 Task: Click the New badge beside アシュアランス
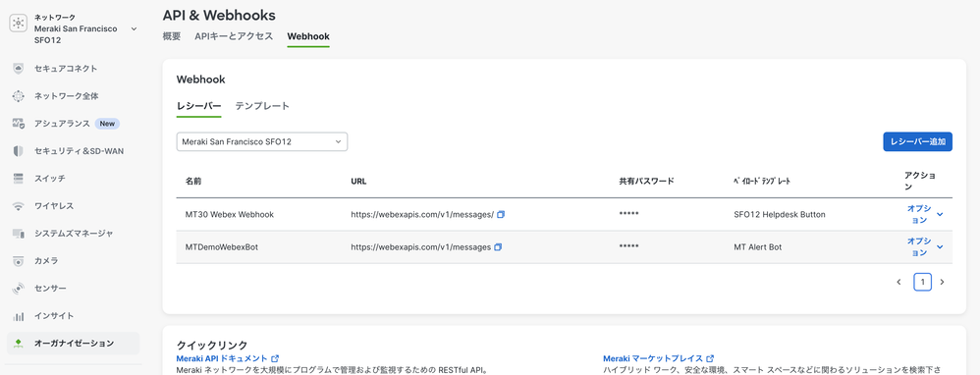pyautogui.click(x=107, y=124)
